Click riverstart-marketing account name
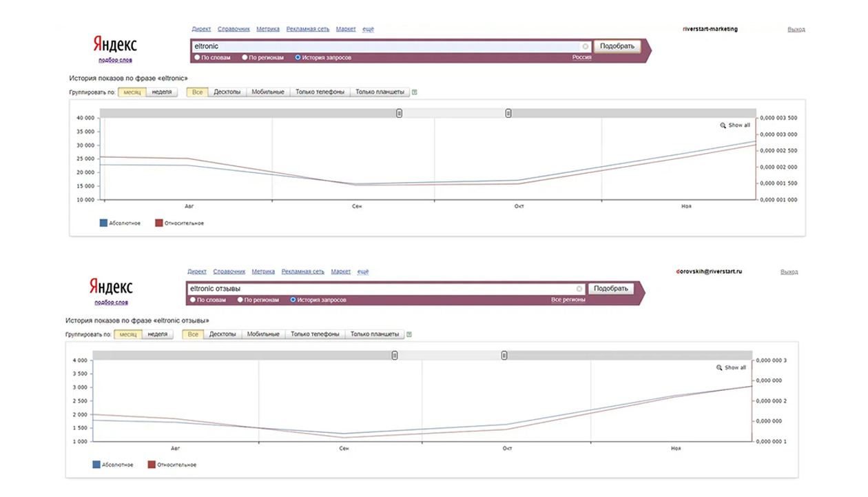 (x=710, y=29)
